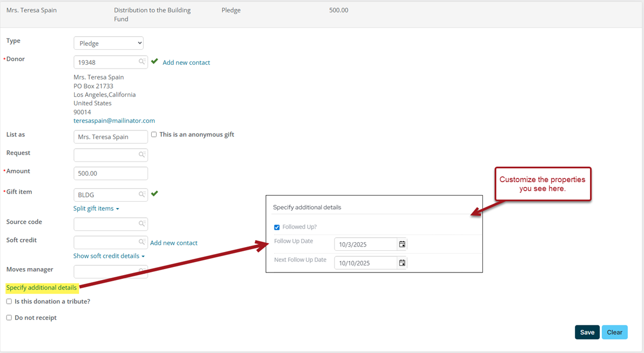
Task: Open the Next Follow Up Date calendar
Action: [x=402, y=263]
